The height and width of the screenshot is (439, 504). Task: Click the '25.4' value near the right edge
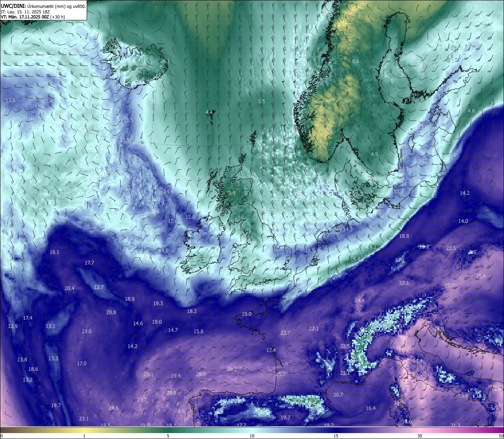click(x=481, y=276)
